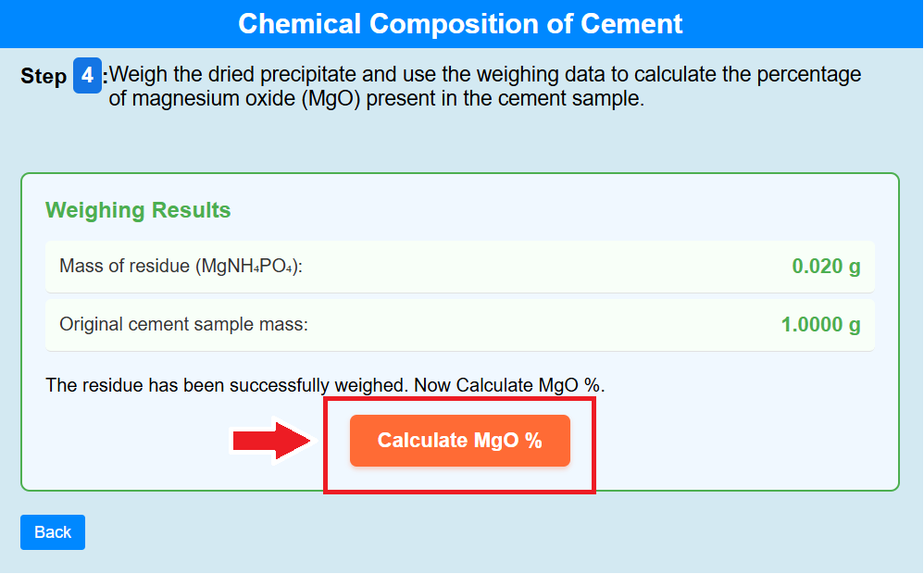Click the Calculate MgO % button
Screen dimensions: 924x574
459,441
